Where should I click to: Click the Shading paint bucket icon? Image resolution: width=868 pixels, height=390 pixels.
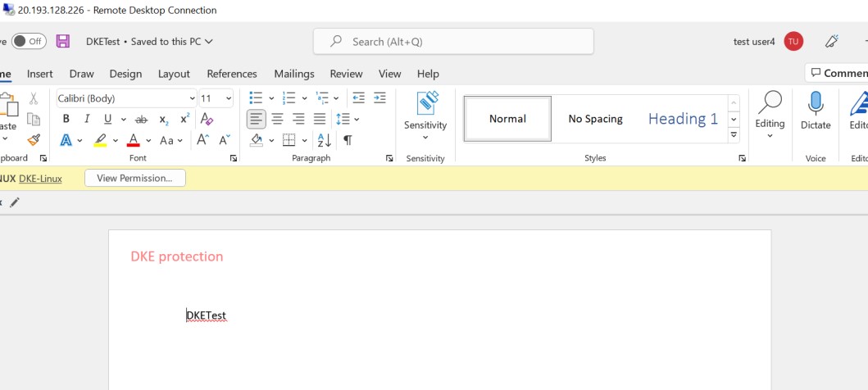pyautogui.click(x=256, y=140)
